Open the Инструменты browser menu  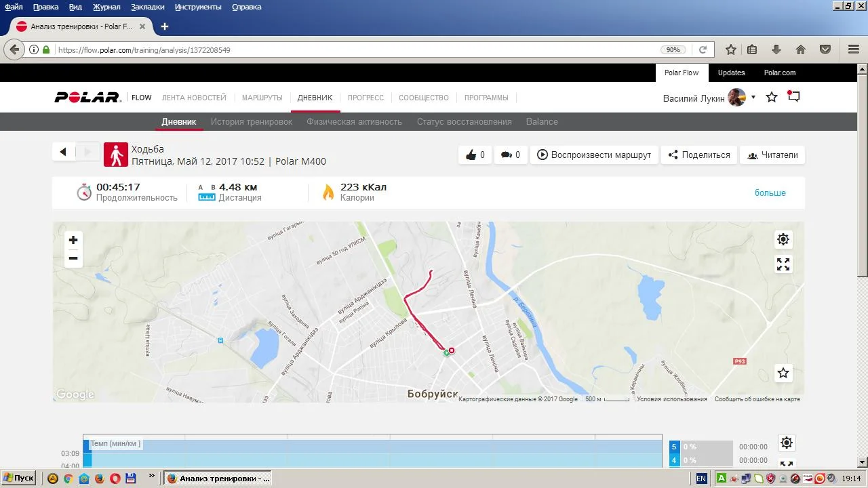198,7
